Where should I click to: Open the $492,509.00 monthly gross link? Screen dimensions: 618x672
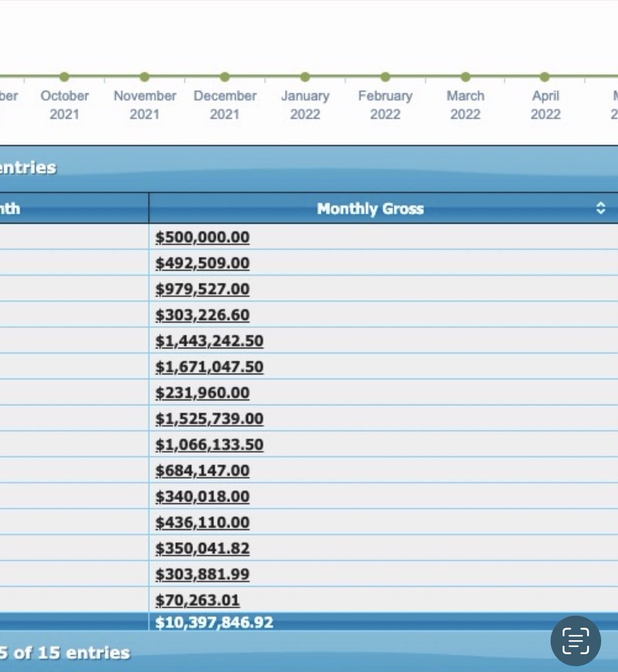202,263
